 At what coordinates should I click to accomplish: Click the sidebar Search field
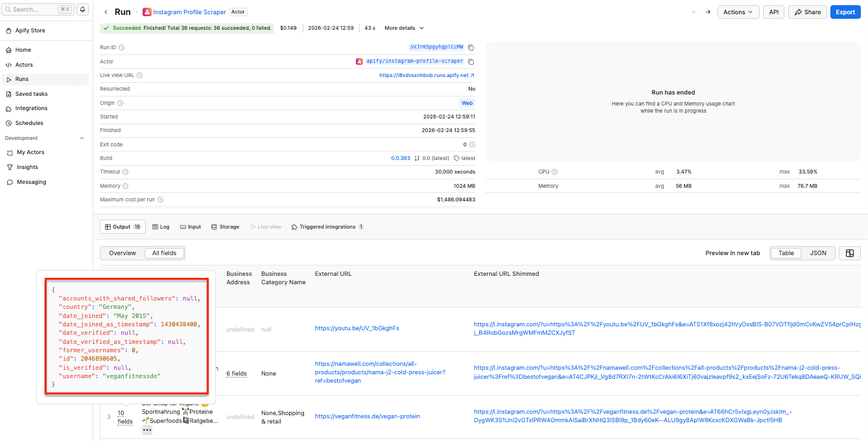[38, 10]
